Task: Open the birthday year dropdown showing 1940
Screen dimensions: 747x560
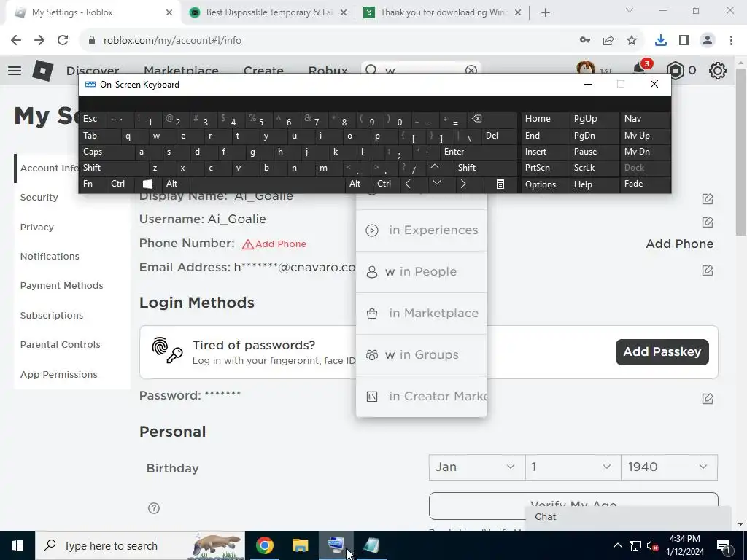Action: (x=669, y=467)
